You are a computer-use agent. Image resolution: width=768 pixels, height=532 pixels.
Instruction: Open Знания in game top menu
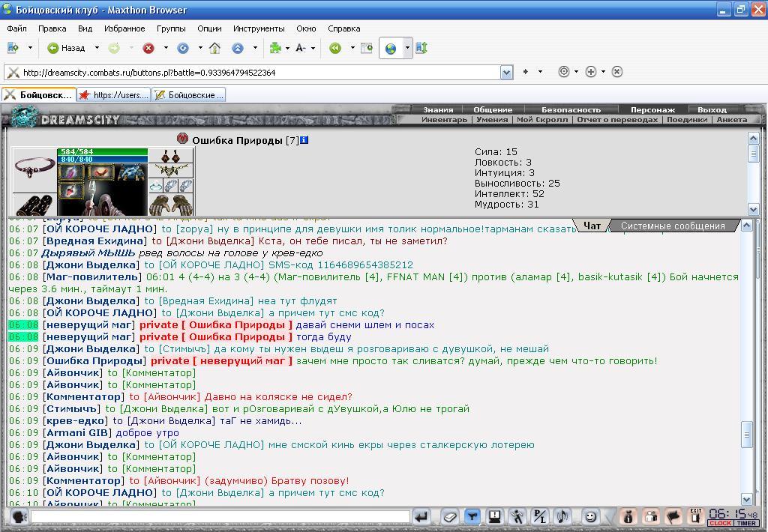[438, 109]
